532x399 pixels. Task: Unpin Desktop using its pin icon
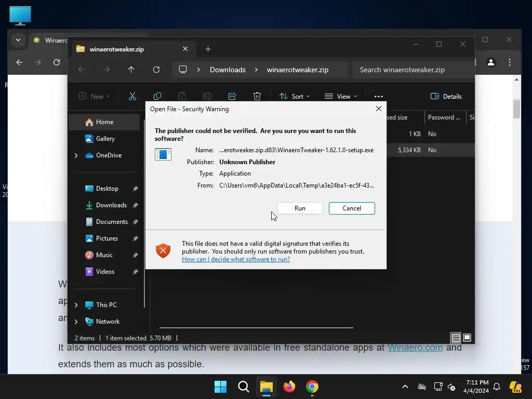pos(136,189)
